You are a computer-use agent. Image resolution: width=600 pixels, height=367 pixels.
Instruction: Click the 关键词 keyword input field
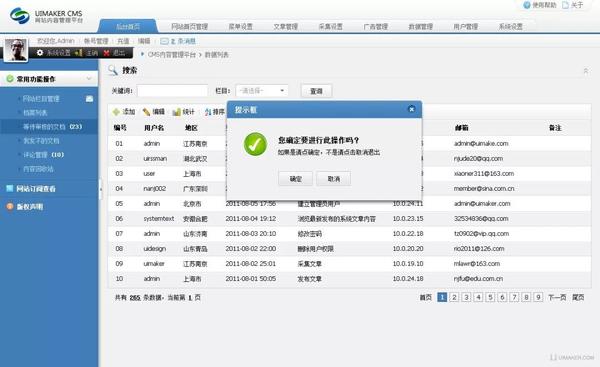[173, 91]
